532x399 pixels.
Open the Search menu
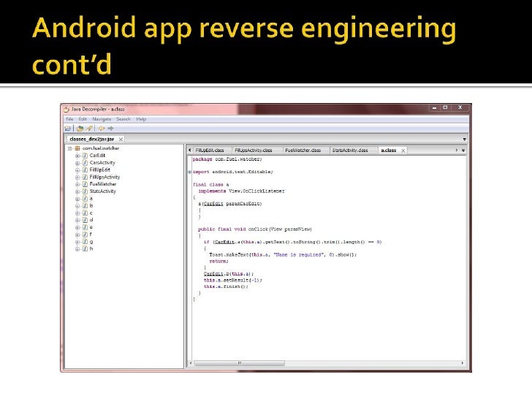pos(123,119)
